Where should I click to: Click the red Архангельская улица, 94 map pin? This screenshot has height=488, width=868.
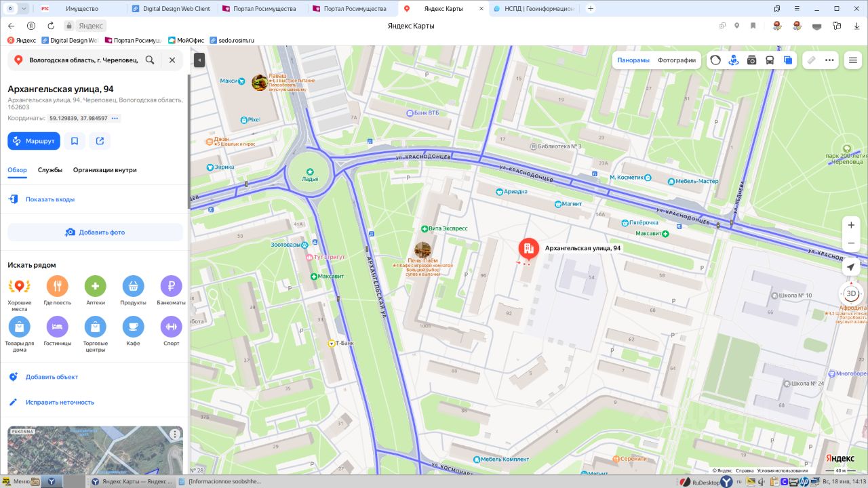point(528,250)
